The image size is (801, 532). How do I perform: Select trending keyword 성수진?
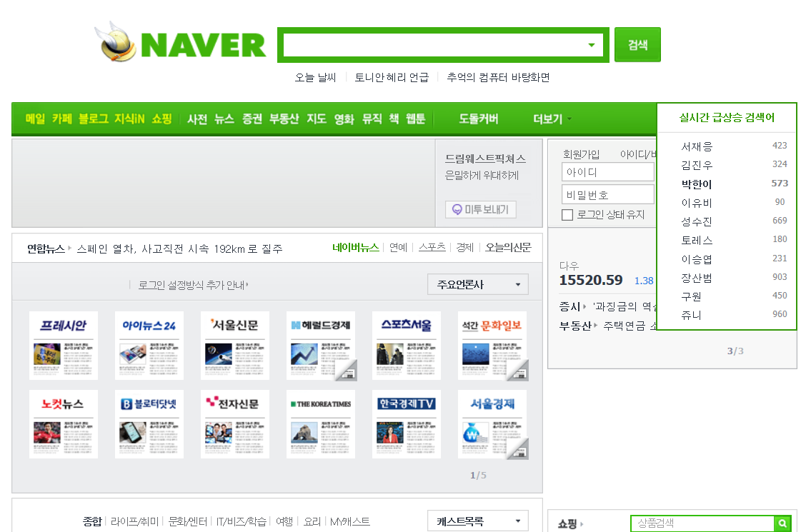(x=697, y=221)
